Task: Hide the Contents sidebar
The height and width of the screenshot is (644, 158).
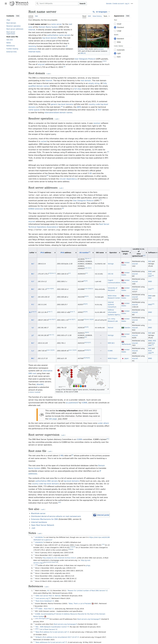Action: pos(18,16)
